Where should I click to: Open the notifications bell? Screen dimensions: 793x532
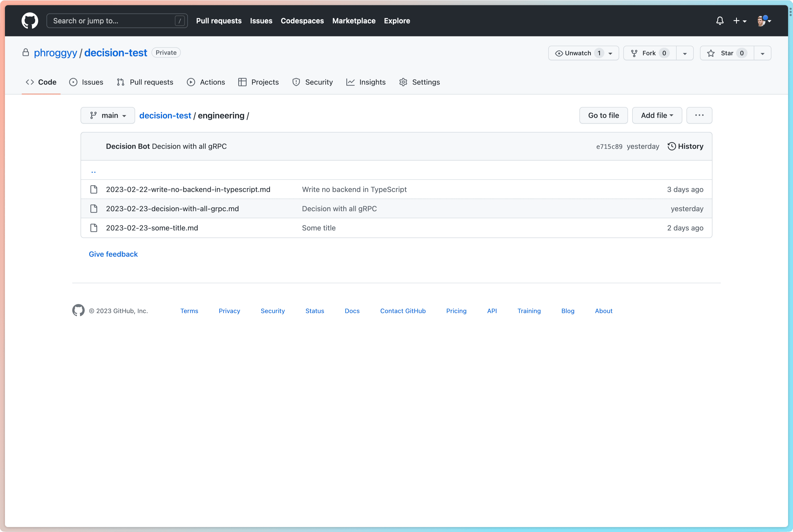pyautogui.click(x=720, y=21)
